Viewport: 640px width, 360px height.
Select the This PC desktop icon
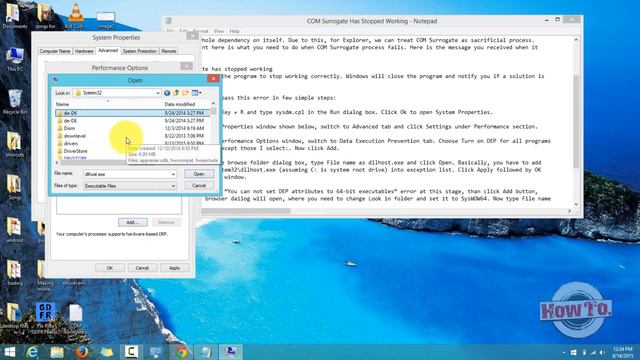point(15,59)
